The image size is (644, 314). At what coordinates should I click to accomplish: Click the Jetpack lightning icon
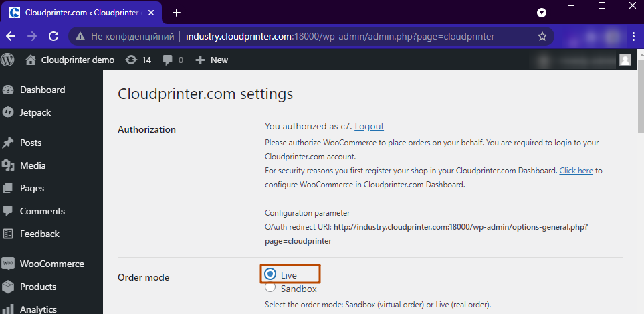click(x=8, y=112)
